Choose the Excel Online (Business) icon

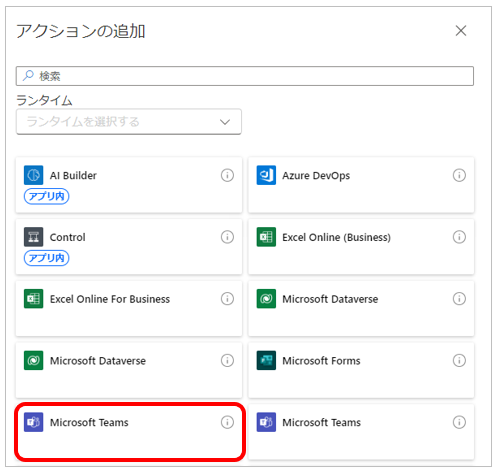coord(266,237)
